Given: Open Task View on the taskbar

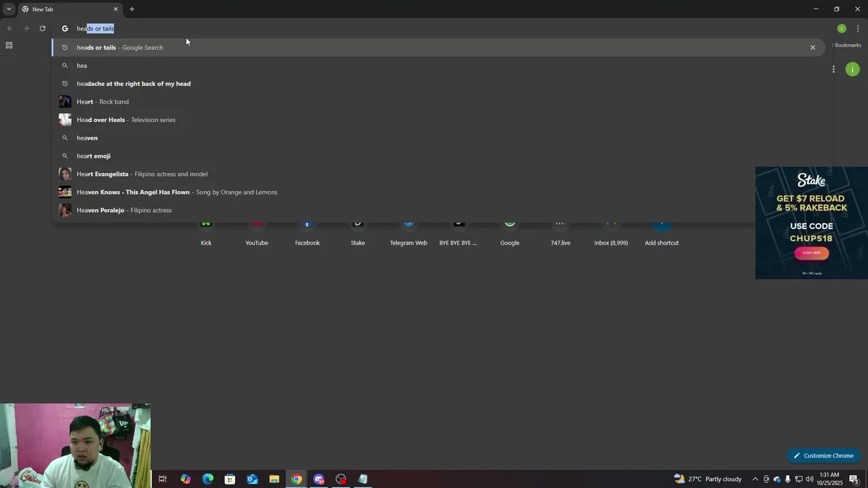Looking at the screenshot, I should click(163, 479).
